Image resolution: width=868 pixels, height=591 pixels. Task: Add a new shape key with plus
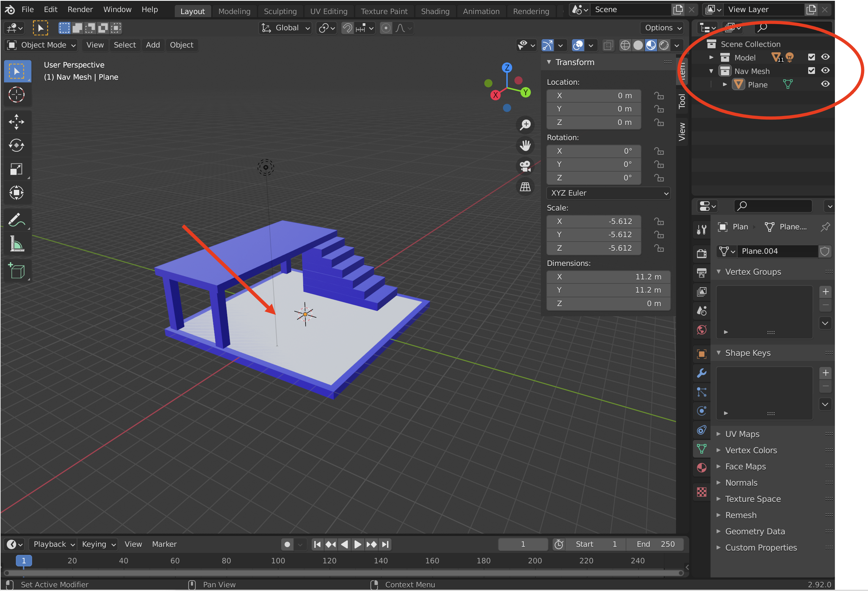click(825, 373)
